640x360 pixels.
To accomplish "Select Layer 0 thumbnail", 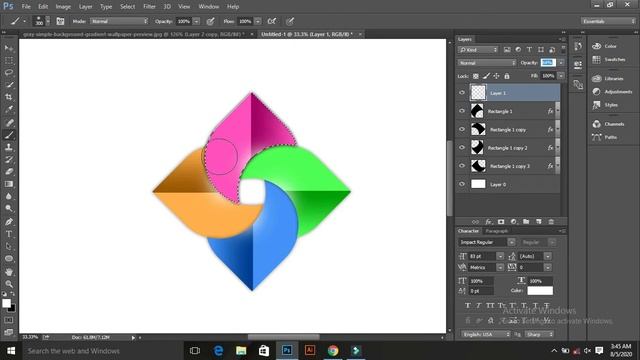I will coord(478,184).
